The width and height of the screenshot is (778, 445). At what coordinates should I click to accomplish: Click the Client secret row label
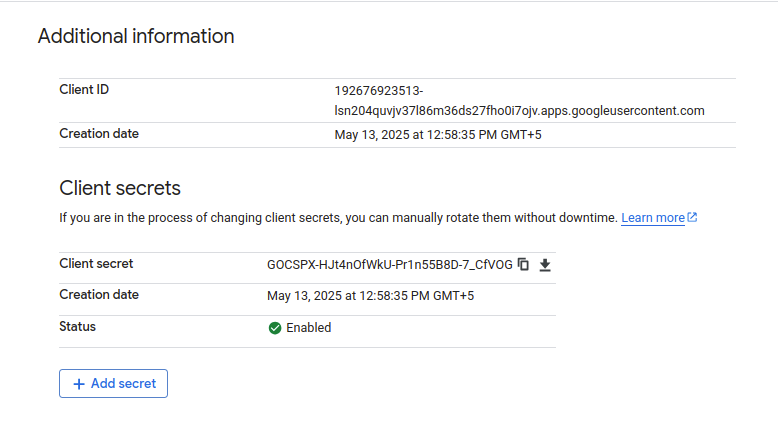[96, 263]
